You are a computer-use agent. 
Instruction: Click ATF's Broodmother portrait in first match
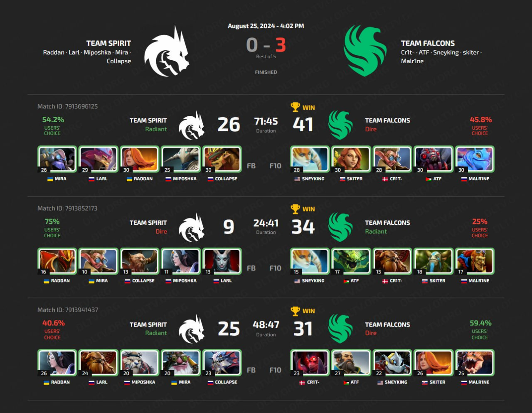(433, 159)
